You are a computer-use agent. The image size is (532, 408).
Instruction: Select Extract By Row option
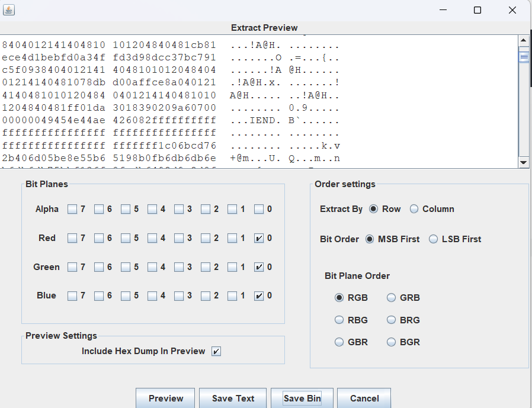coord(373,209)
